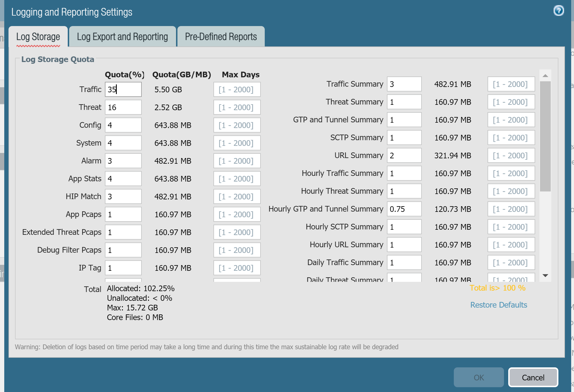Click the scroll up arrow
The height and width of the screenshot is (392, 574).
coord(545,76)
